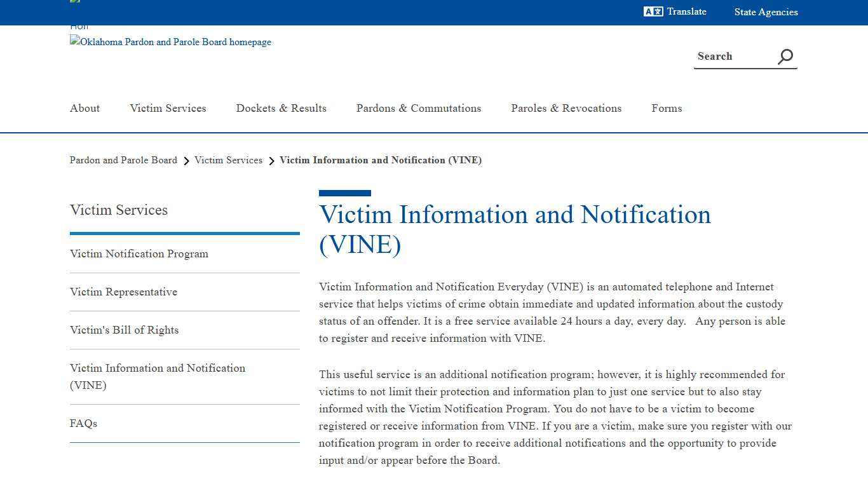
Task: Open the State Agencies link
Action: pos(766,12)
